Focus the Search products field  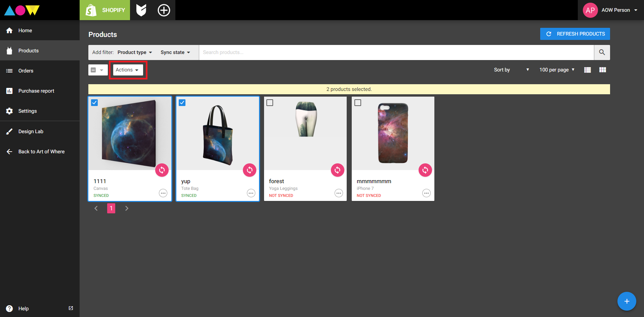coord(396,52)
